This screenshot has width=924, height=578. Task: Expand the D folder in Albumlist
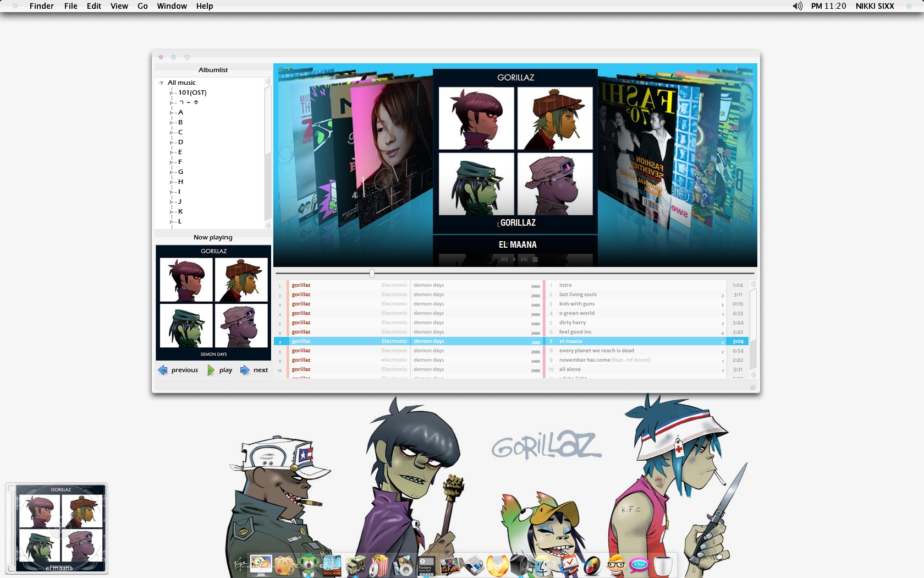pos(172,143)
